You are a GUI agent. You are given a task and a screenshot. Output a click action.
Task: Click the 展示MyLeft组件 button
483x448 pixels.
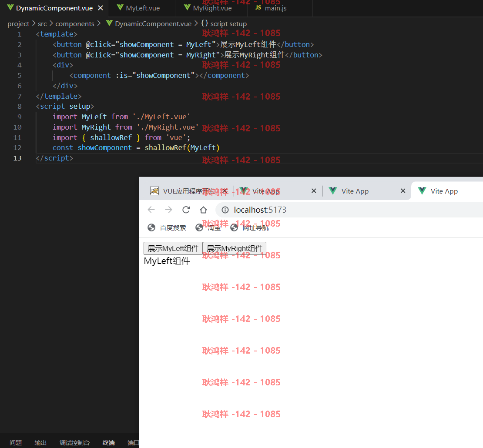[x=173, y=248]
